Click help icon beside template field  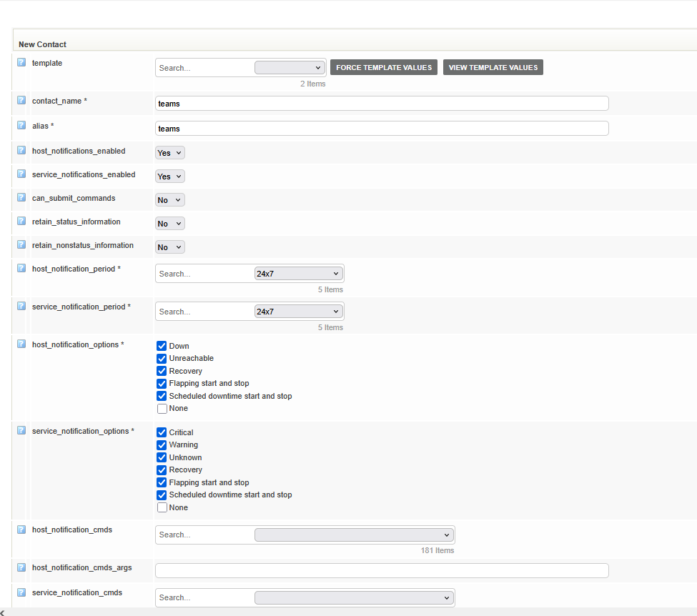[21, 62]
